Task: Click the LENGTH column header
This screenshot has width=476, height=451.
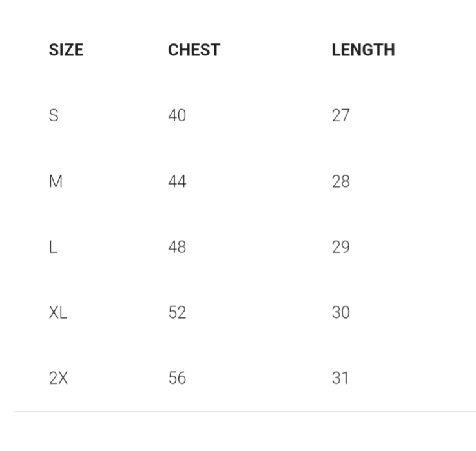Action: coord(363,50)
